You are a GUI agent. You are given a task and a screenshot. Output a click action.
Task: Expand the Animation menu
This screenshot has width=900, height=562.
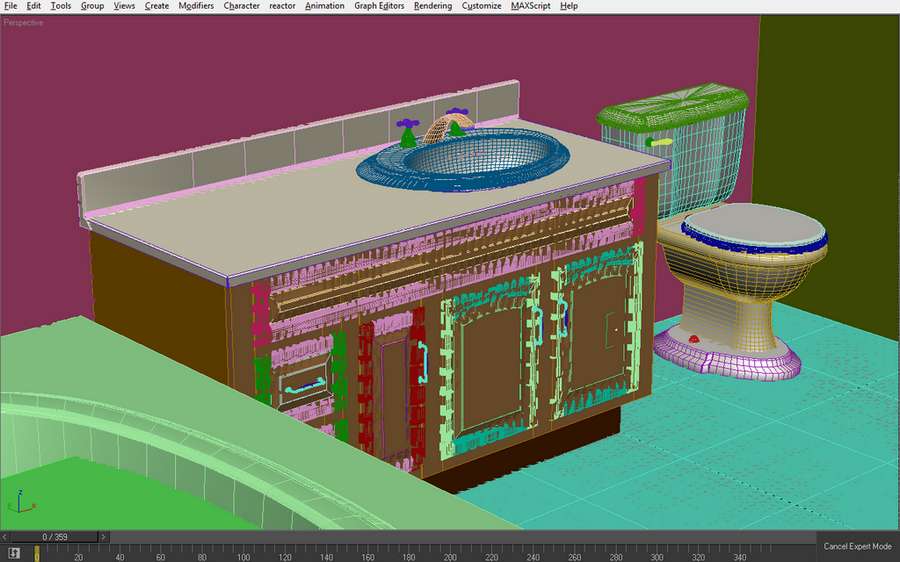pyautogui.click(x=324, y=6)
